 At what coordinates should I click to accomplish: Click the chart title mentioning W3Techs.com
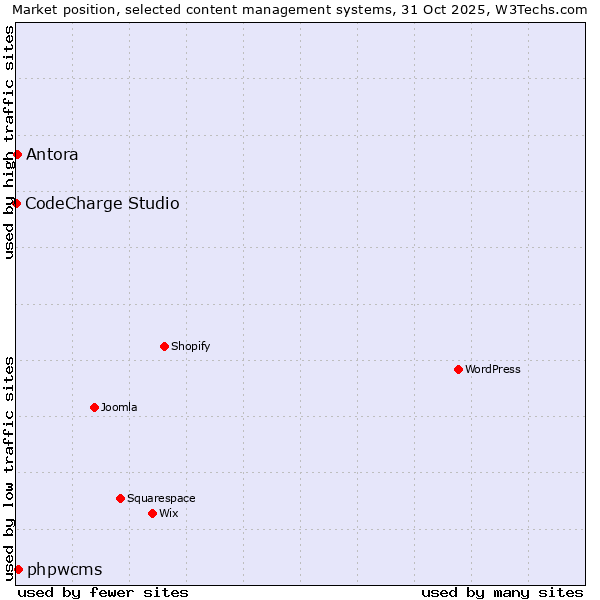point(299,9)
